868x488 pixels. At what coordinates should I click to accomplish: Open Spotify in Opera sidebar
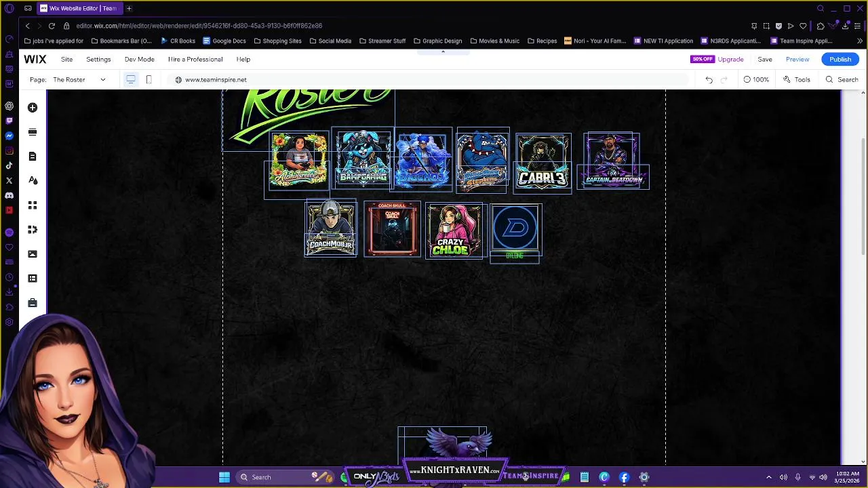click(9, 232)
